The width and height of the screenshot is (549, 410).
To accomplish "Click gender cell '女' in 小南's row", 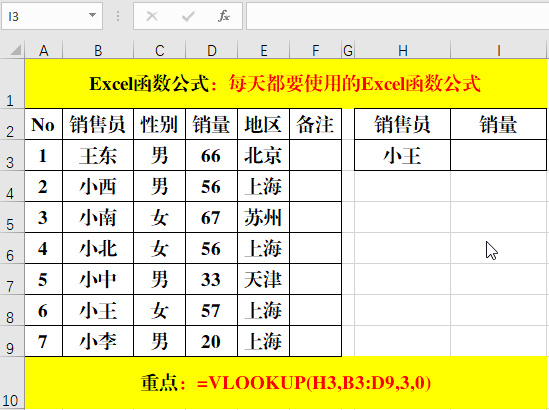I will pyautogui.click(x=160, y=217).
